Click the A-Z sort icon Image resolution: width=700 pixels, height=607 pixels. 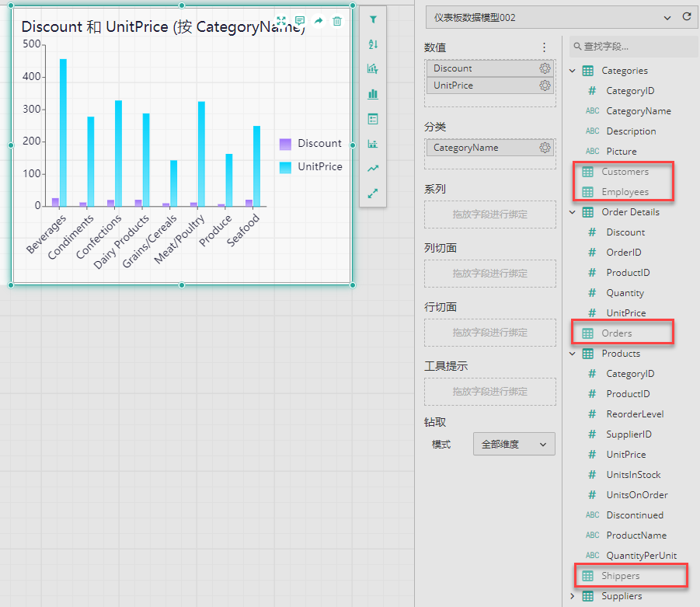point(373,44)
